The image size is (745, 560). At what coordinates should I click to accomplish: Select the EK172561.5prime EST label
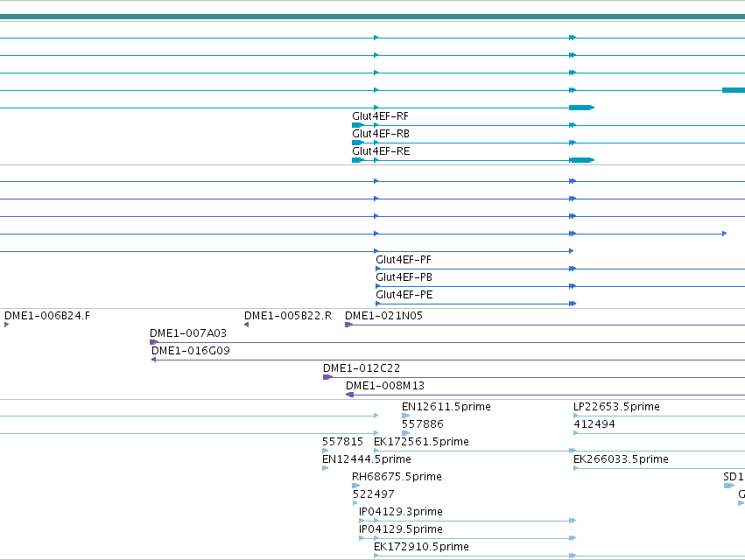[x=421, y=442]
